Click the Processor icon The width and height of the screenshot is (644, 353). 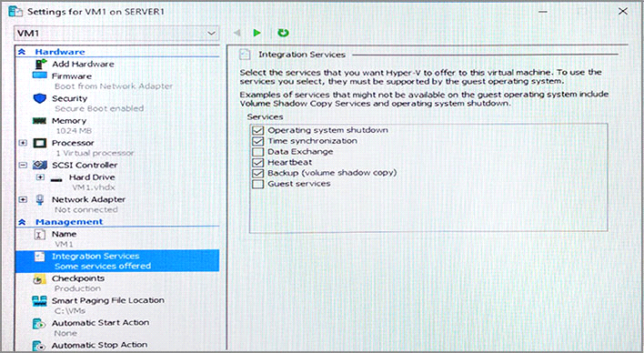40,143
